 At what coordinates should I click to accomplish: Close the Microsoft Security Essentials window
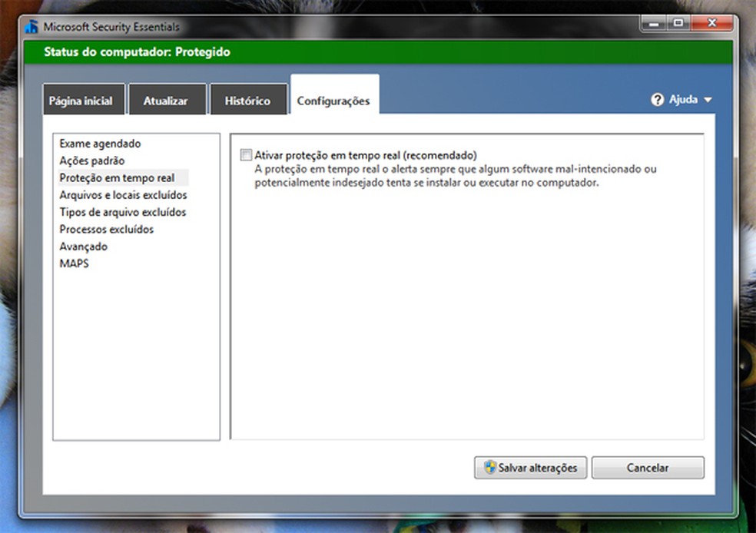[711, 23]
